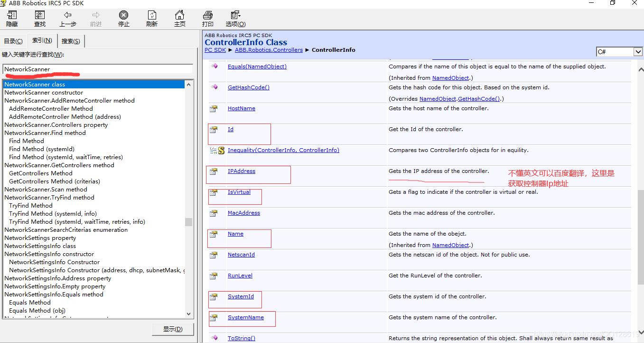Open the IsVirtual property link
Viewport: 644px width, 343px height.
pyautogui.click(x=239, y=192)
